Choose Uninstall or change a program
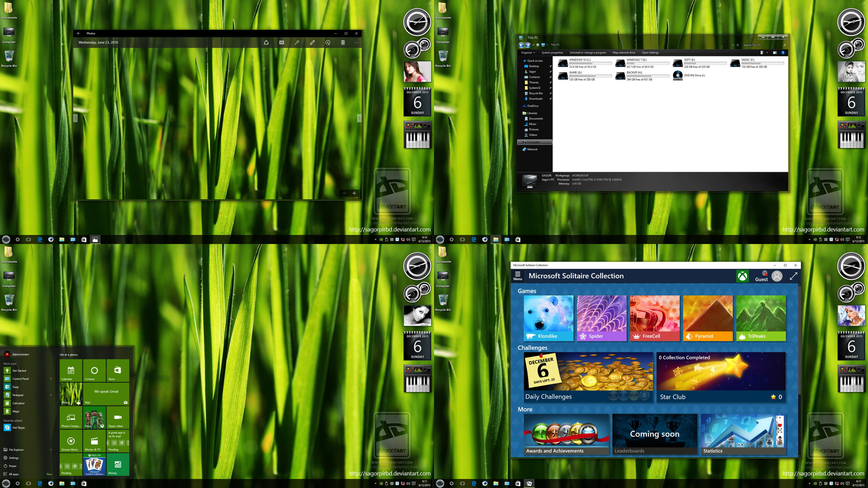This screenshot has height=488, width=868. pyautogui.click(x=588, y=53)
